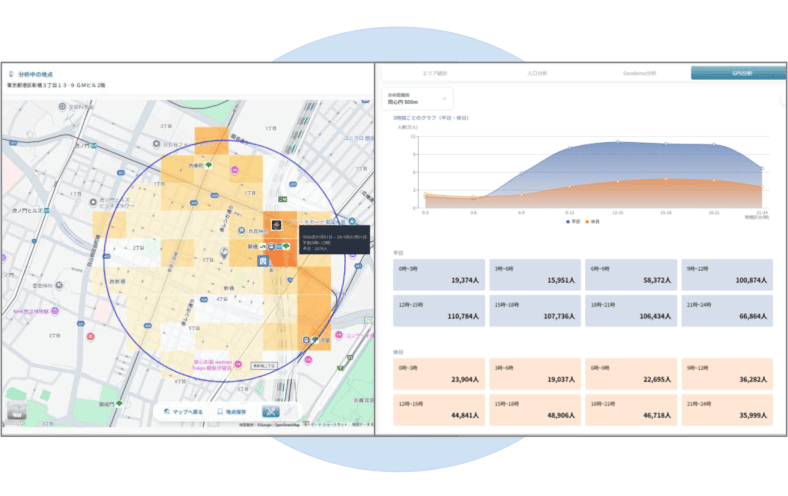Click the orange 休日 legend marker
The image size is (788, 496).
(x=587, y=222)
